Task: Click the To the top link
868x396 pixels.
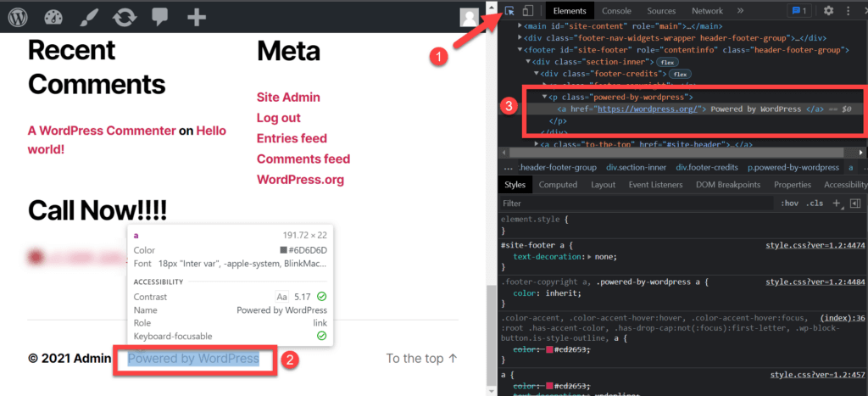Action: [x=422, y=359]
